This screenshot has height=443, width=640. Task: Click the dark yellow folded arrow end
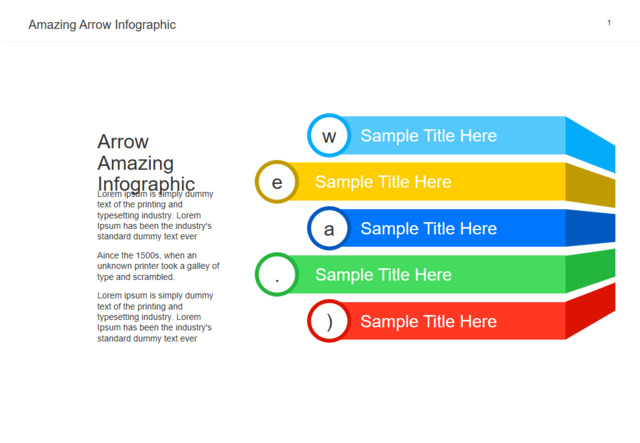pyautogui.click(x=590, y=185)
